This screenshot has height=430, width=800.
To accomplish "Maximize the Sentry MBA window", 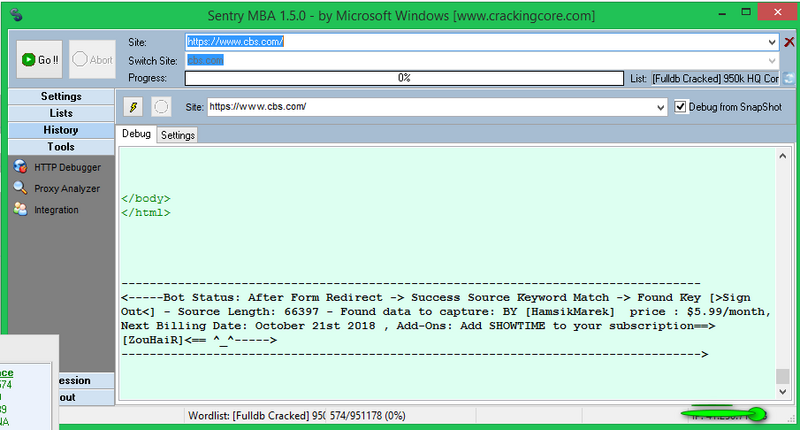I will 746,12.
